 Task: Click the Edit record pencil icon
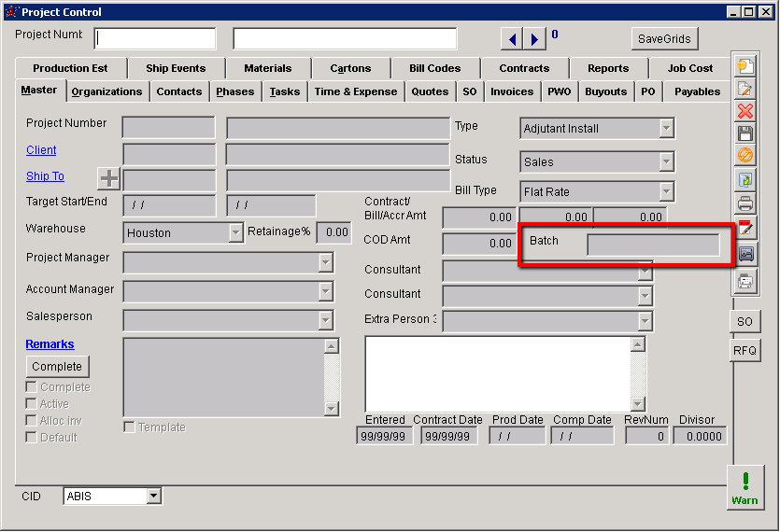pyautogui.click(x=745, y=90)
